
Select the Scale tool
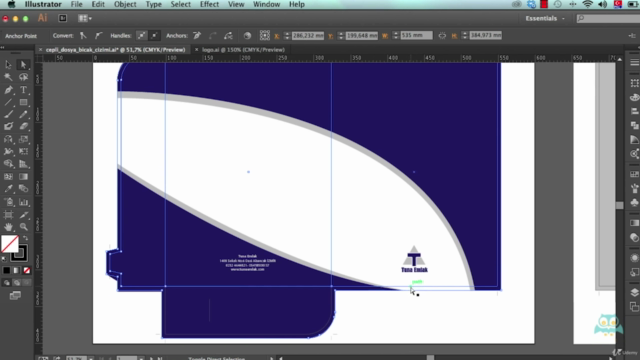click(23, 140)
